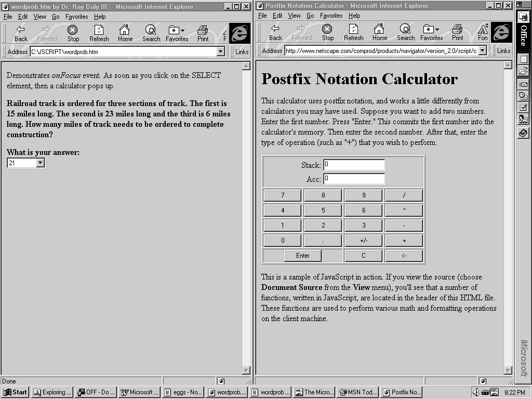The image size is (532, 399).
Task: Click the address field in wordprob window
Action: click(x=124, y=51)
